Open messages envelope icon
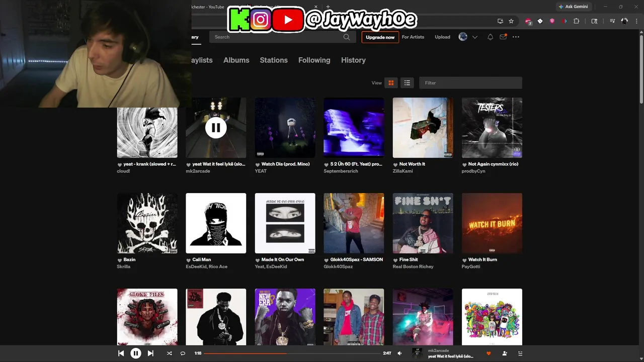 click(x=503, y=37)
